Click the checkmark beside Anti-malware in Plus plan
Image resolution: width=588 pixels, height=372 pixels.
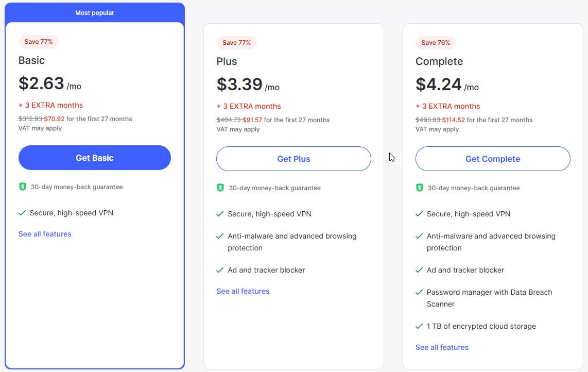[x=220, y=236]
